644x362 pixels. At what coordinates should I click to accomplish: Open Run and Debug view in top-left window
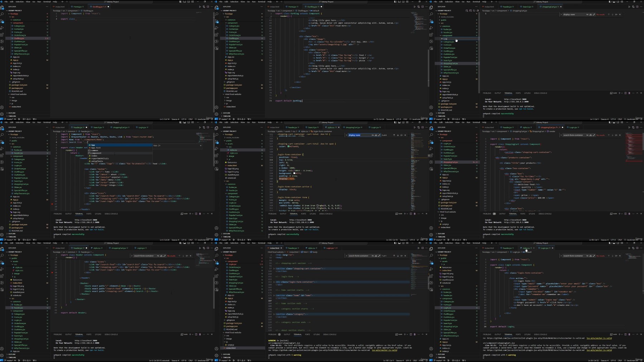(x=2, y=28)
